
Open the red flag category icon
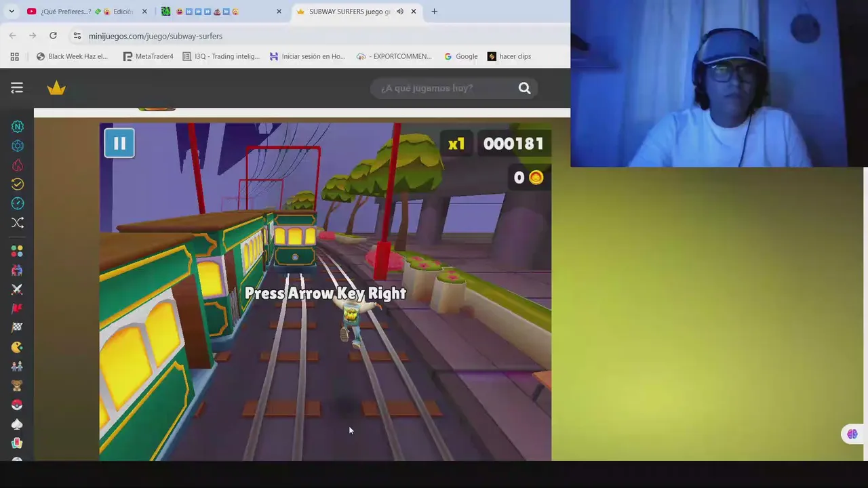click(x=17, y=308)
